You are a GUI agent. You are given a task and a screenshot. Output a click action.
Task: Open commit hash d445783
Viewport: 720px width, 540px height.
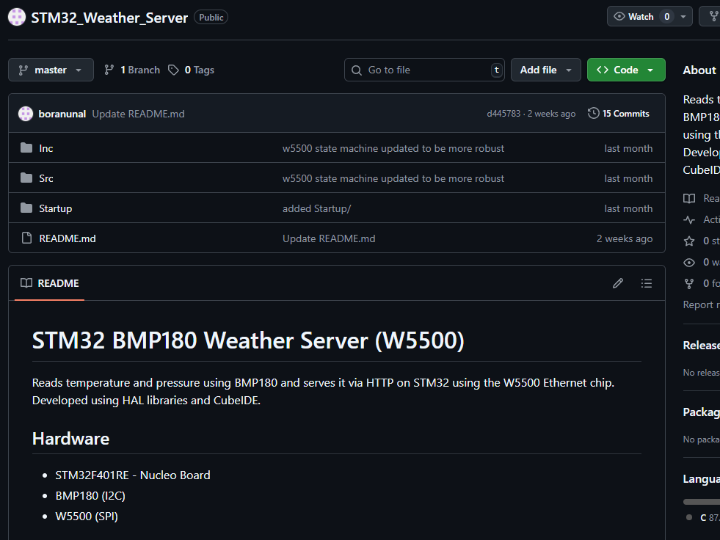pos(503,114)
